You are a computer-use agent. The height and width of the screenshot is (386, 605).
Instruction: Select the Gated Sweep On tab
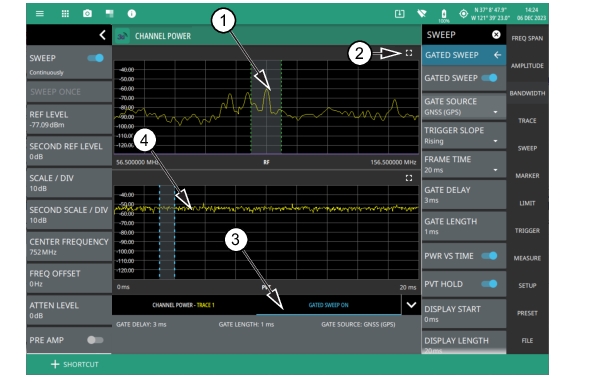[x=328, y=305]
